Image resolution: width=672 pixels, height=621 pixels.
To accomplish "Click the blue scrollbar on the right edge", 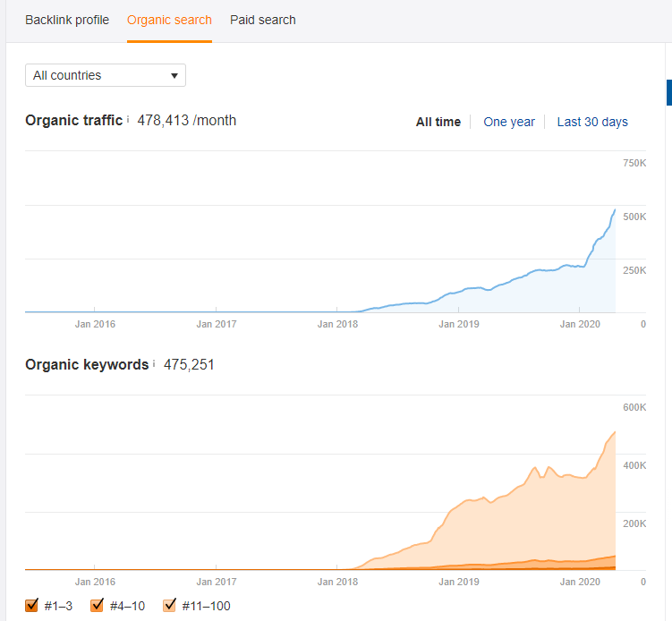I will (x=668, y=92).
